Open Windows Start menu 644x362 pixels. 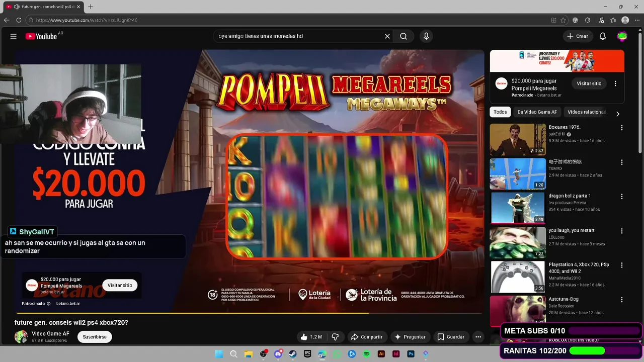coord(219,354)
